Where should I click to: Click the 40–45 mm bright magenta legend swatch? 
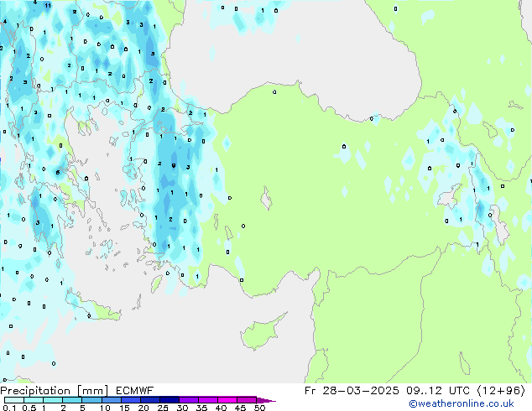(227, 400)
